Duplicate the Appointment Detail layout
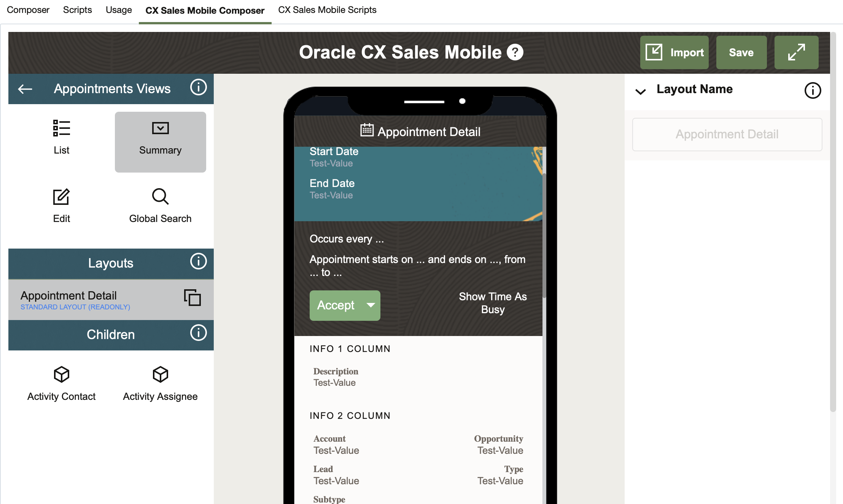 coord(192,298)
